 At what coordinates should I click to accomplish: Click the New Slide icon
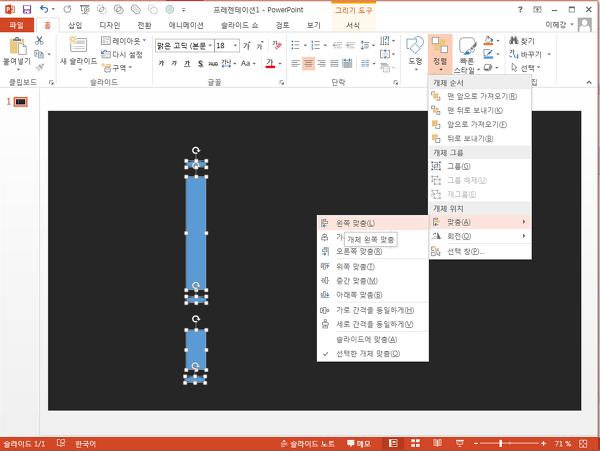[78, 44]
